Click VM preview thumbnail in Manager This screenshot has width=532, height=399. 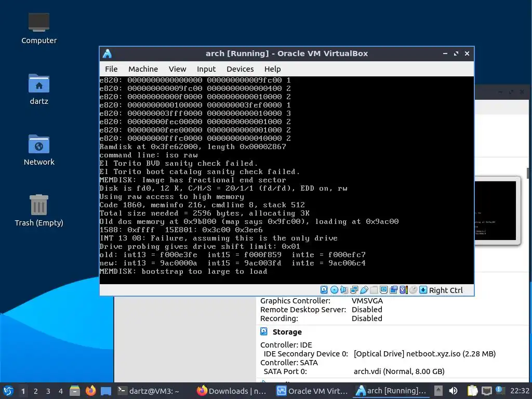tap(495, 210)
